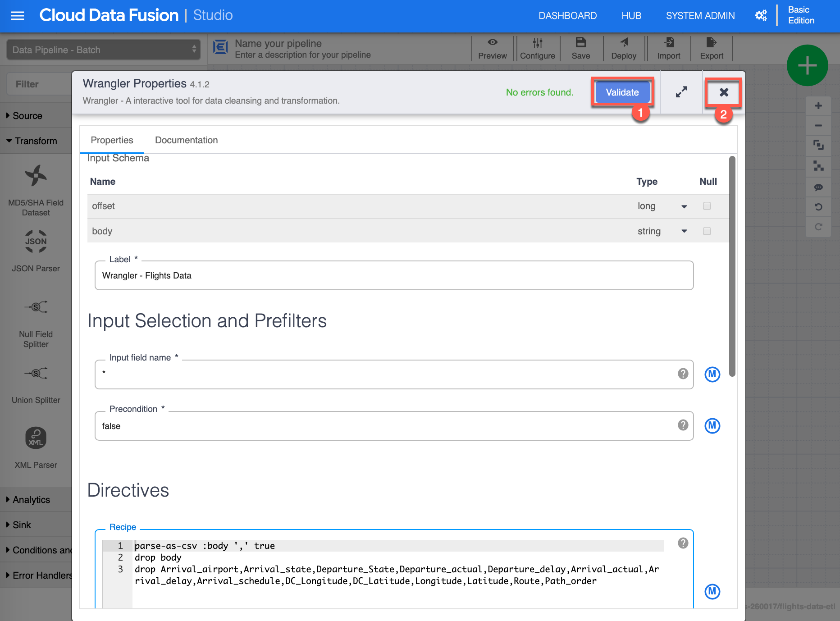The height and width of the screenshot is (621, 840).
Task: Open type dropdown for body field
Action: pyautogui.click(x=684, y=231)
